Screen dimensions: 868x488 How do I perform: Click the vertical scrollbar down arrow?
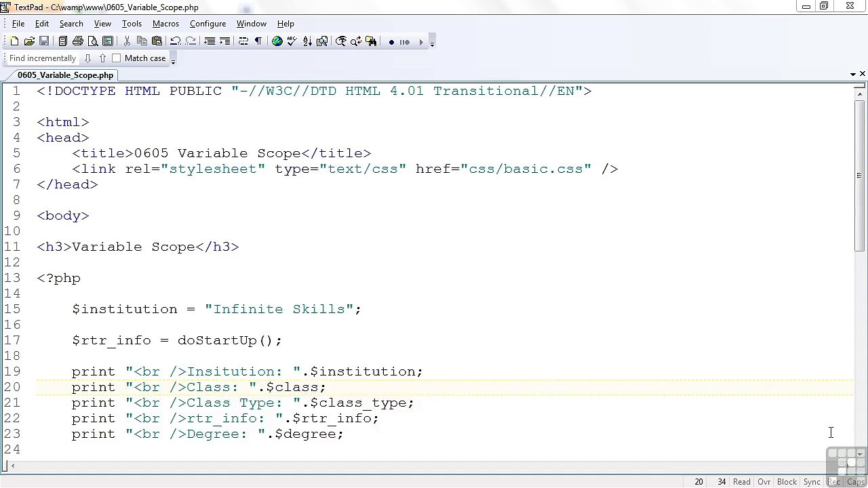coord(860,453)
